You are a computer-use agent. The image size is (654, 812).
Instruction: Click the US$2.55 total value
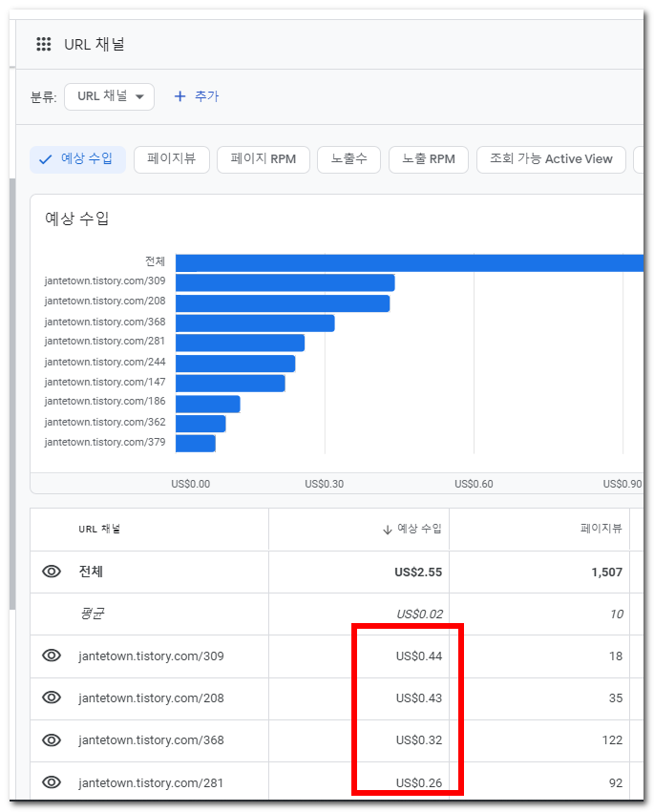tap(418, 573)
